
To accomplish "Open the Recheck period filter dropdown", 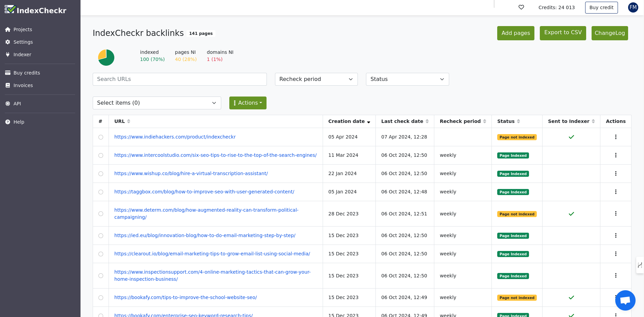I will [316, 79].
